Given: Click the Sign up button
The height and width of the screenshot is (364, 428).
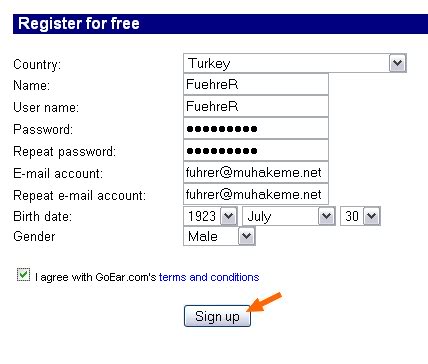Looking at the screenshot, I should click(217, 316).
